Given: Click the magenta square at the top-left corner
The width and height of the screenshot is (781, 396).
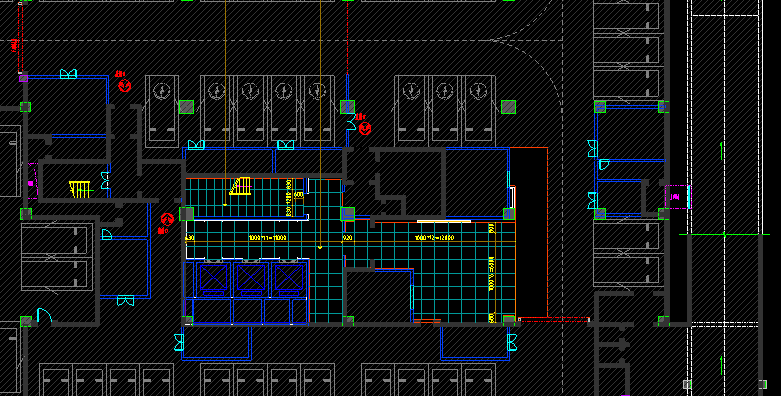Looking at the screenshot, I should pos(23,78).
